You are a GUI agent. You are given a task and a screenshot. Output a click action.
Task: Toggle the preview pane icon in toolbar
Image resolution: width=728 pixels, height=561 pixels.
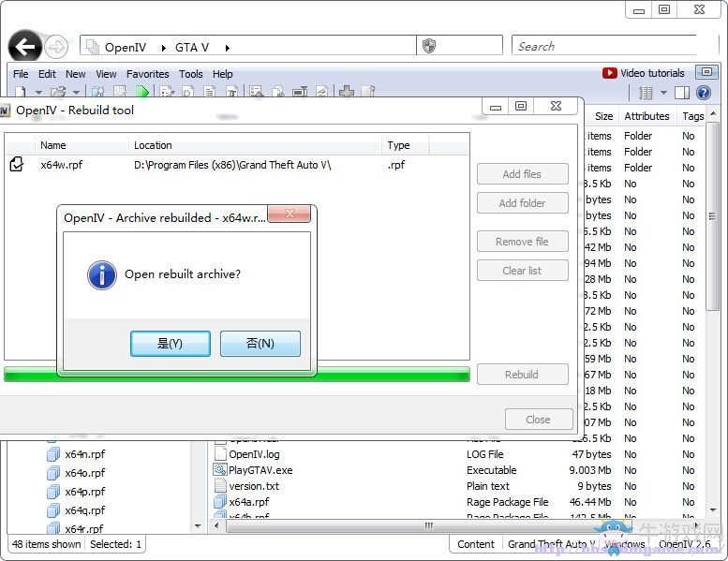[x=682, y=93]
